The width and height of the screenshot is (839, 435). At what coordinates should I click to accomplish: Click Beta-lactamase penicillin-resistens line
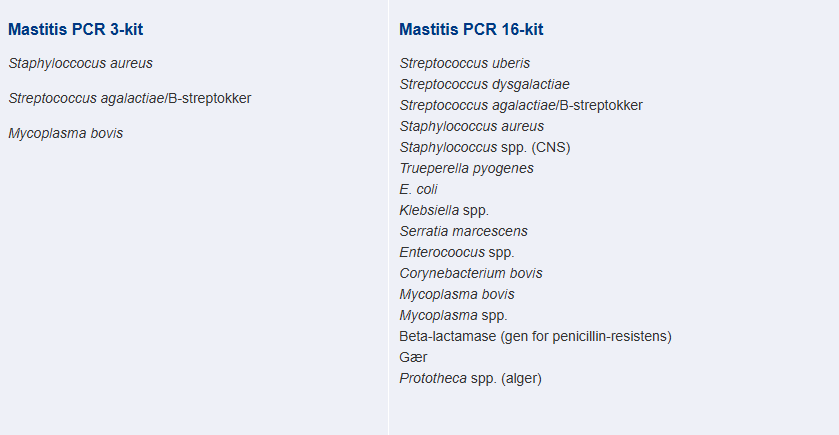pyautogui.click(x=535, y=337)
